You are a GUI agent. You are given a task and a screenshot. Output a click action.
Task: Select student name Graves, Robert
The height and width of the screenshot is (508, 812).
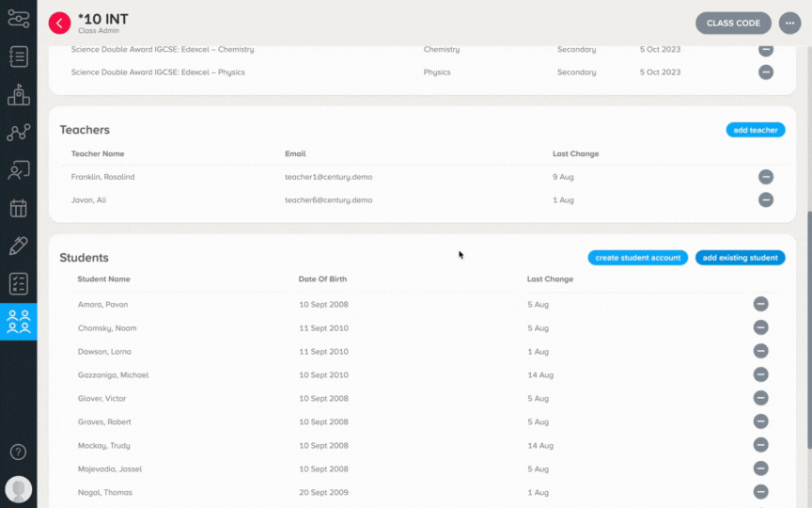click(104, 422)
